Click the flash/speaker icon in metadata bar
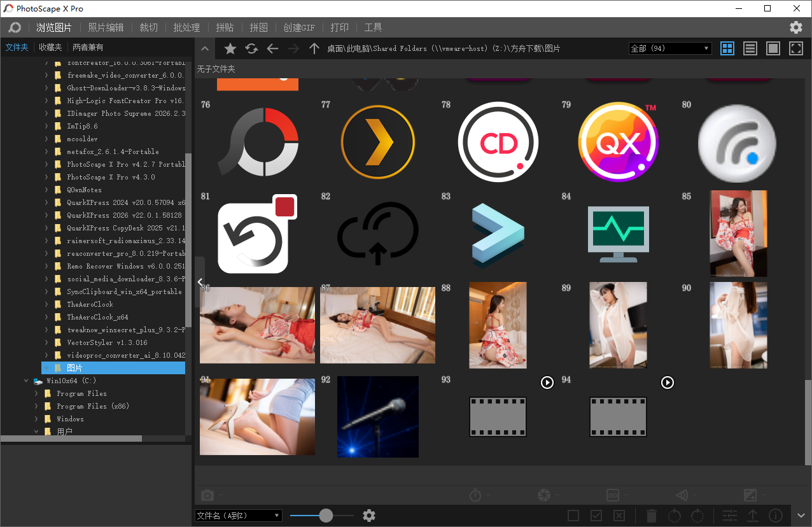 [682, 495]
